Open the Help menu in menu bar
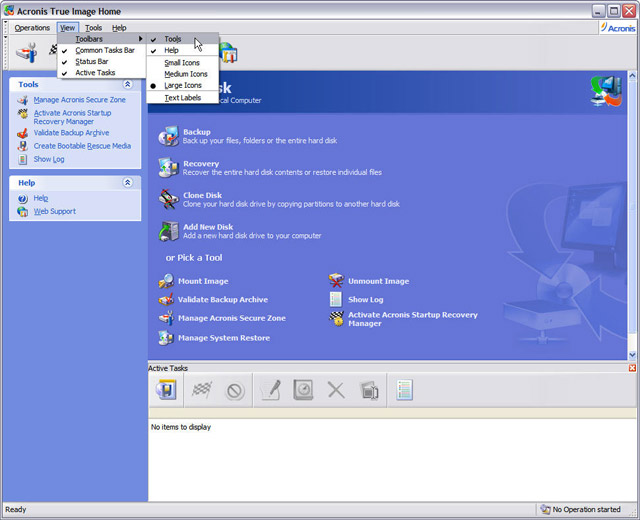 [119, 28]
